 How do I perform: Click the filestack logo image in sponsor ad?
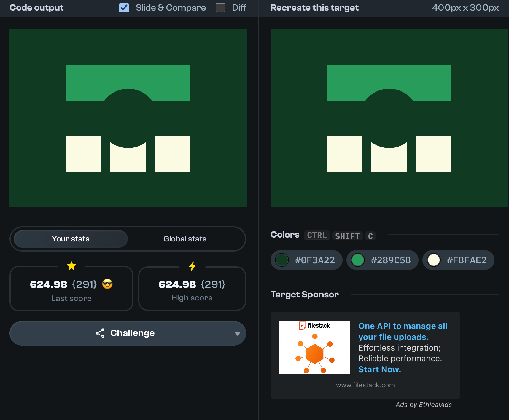click(314, 347)
